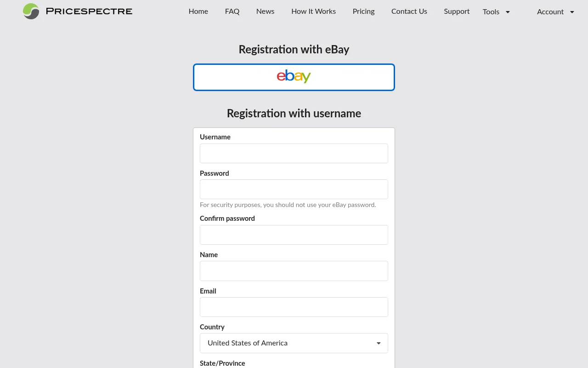Focus the Username input field

[x=294, y=153]
